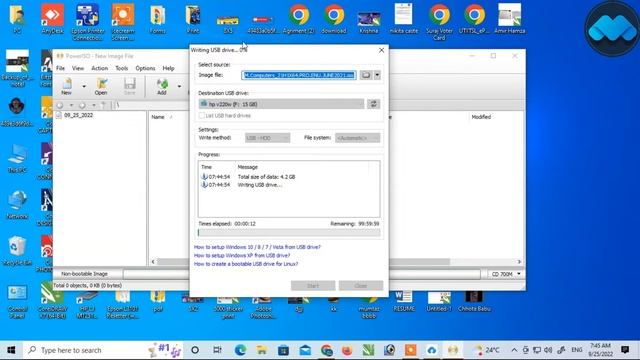Open Microsoft Store from the taskbar
The width and height of the screenshot is (640, 360).
point(283,350)
